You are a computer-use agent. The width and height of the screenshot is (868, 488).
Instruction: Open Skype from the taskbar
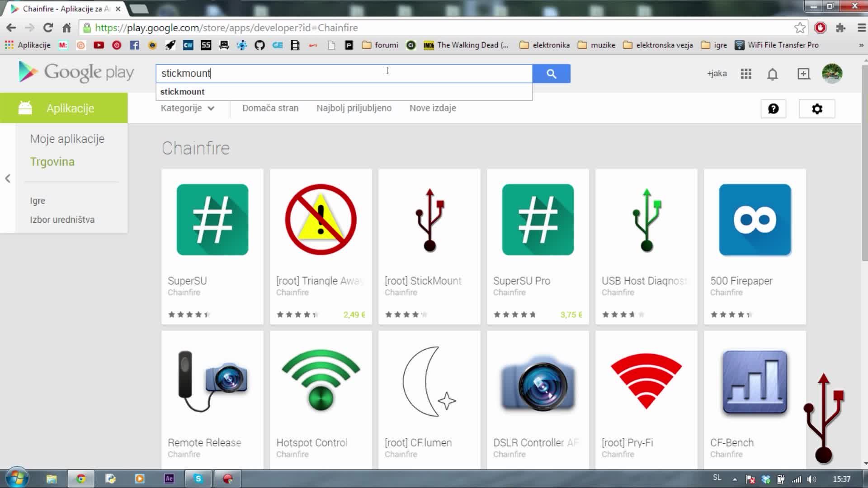(x=198, y=479)
